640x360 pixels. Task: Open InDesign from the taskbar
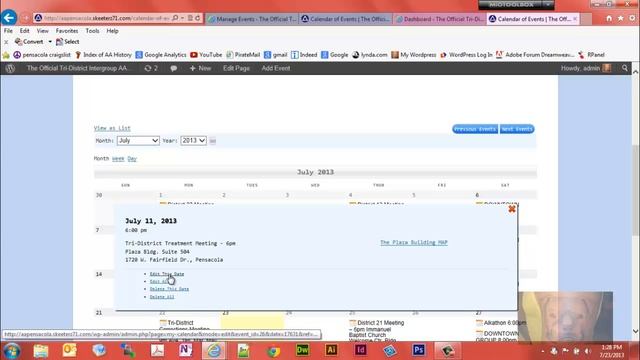tap(361, 351)
